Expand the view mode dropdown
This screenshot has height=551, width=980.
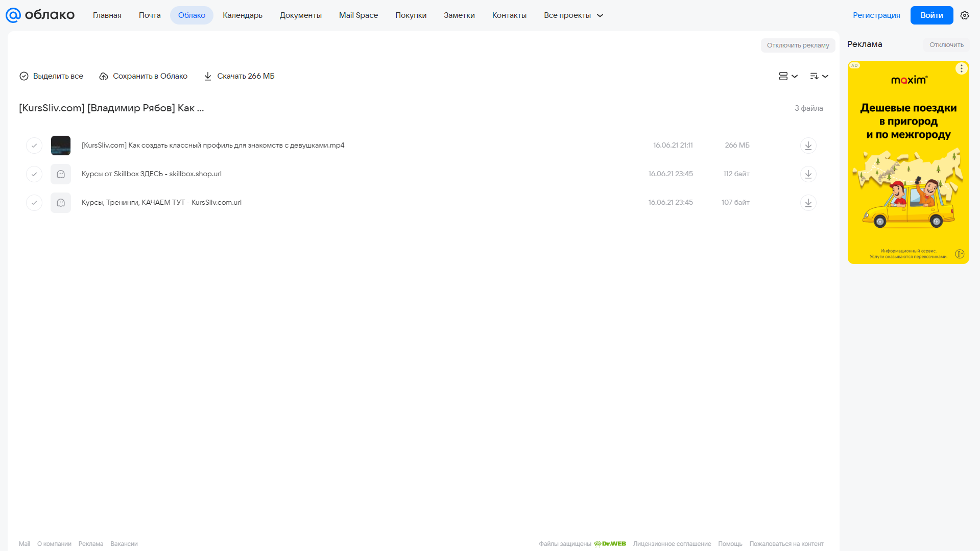(x=788, y=76)
